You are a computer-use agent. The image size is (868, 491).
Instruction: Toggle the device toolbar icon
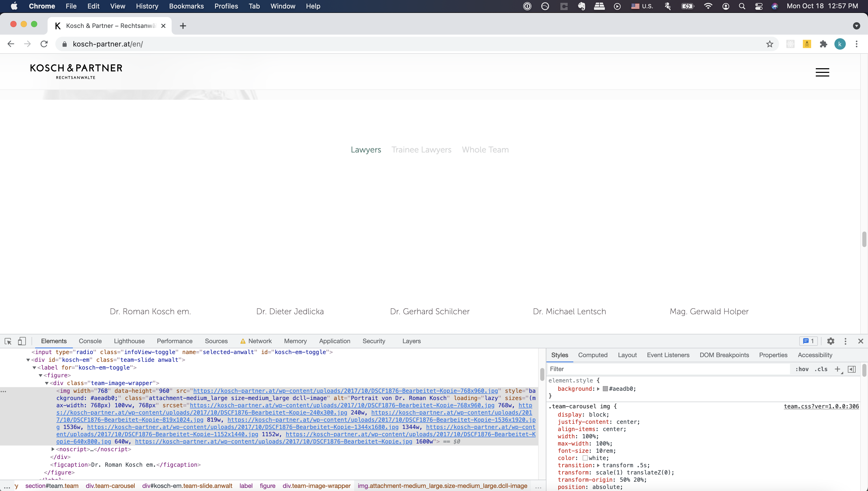pos(22,341)
